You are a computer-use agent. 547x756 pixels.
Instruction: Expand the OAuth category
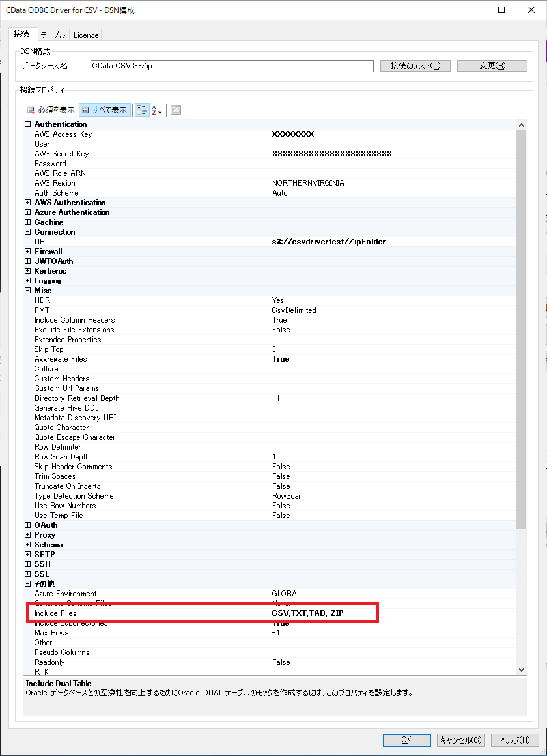coord(28,525)
